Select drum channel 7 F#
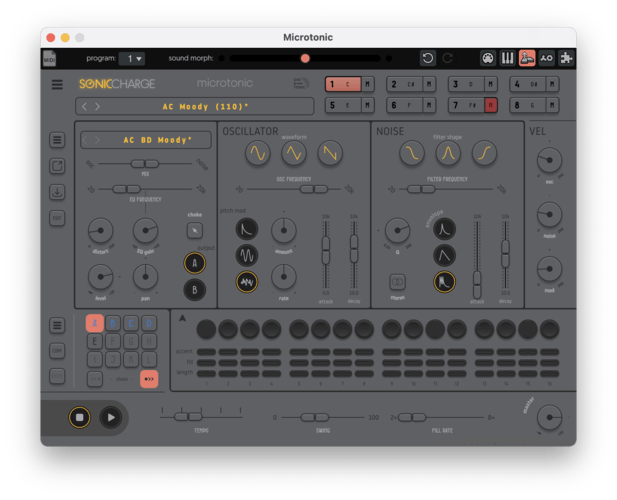617x500 pixels. coord(466,105)
